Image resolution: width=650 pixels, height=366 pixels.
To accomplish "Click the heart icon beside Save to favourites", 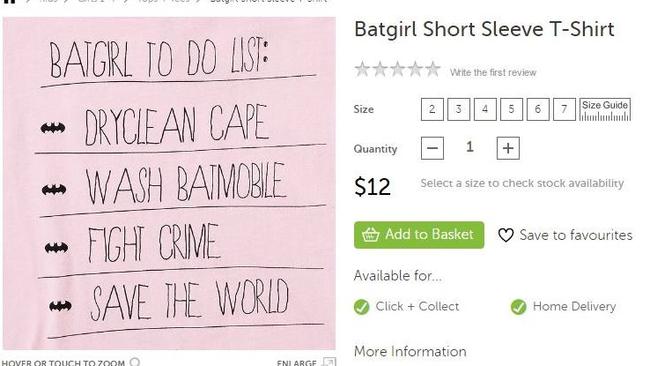I will tap(506, 235).
